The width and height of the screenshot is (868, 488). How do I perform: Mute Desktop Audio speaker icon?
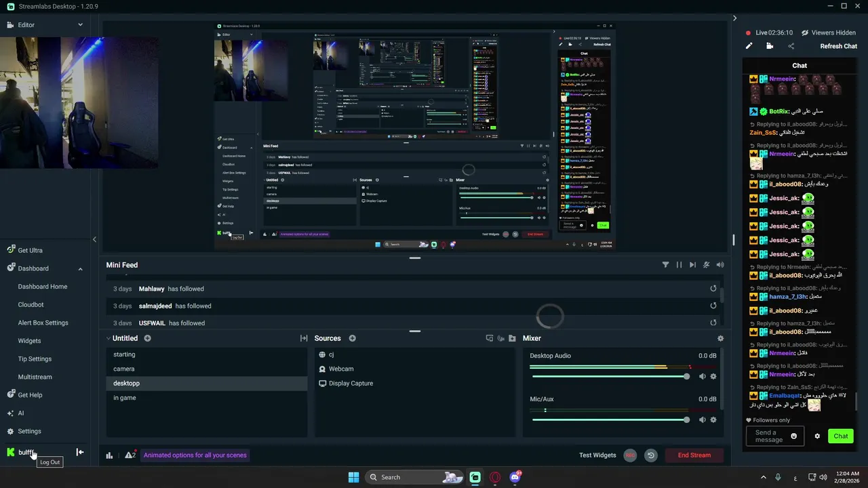coord(703,376)
